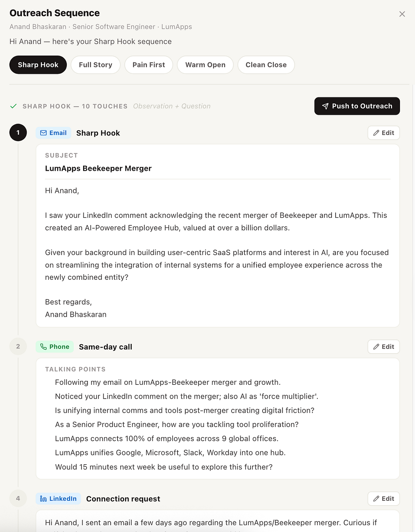Click the step 4 number circle
This screenshot has width=415, height=532.
pyautogui.click(x=18, y=498)
